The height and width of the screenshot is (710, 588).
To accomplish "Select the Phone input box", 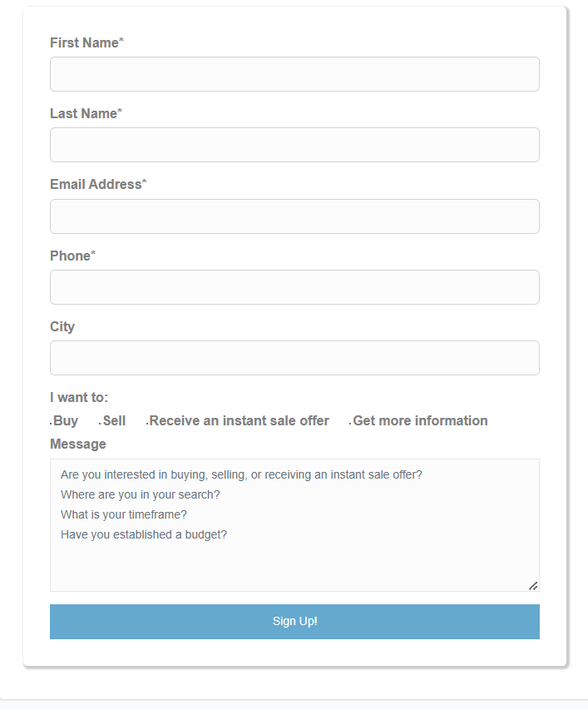I will 294,287.
